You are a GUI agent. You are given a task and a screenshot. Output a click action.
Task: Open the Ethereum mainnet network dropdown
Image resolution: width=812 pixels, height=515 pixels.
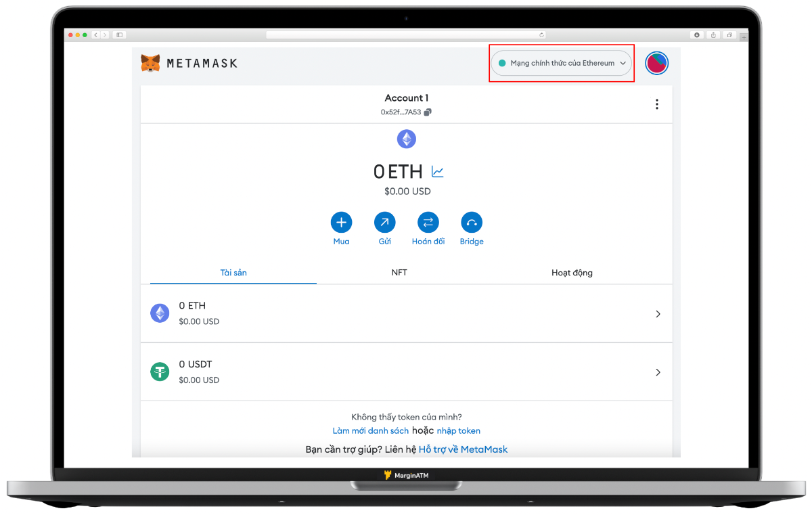561,63
